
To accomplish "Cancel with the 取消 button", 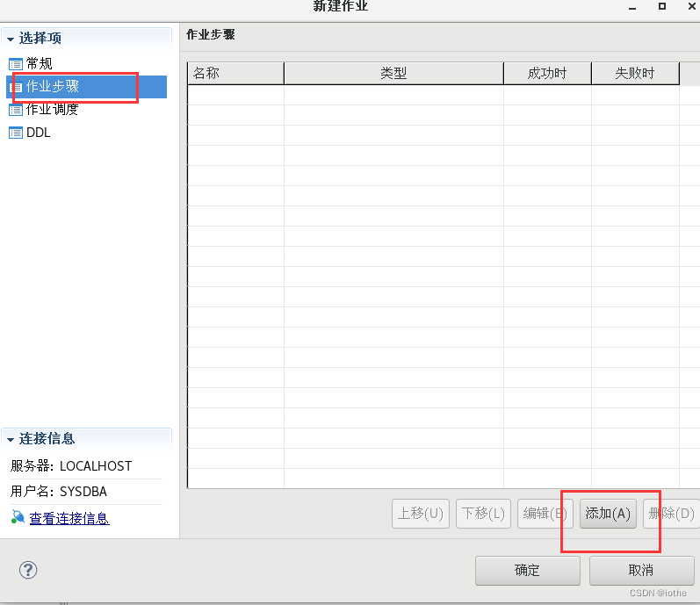I will (x=641, y=570).
